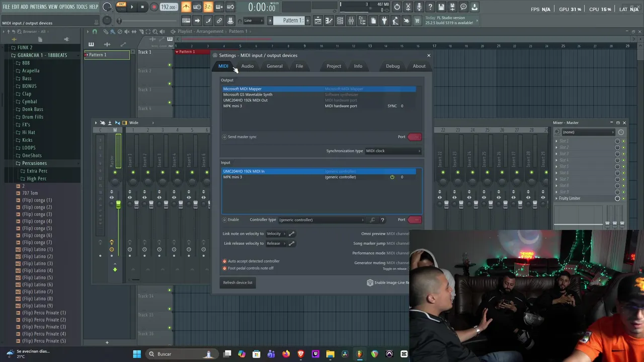This screenshot has height=362, width=644.
Task: Open the Line snap dropdown in toolbar
Action: click(254, 21)
